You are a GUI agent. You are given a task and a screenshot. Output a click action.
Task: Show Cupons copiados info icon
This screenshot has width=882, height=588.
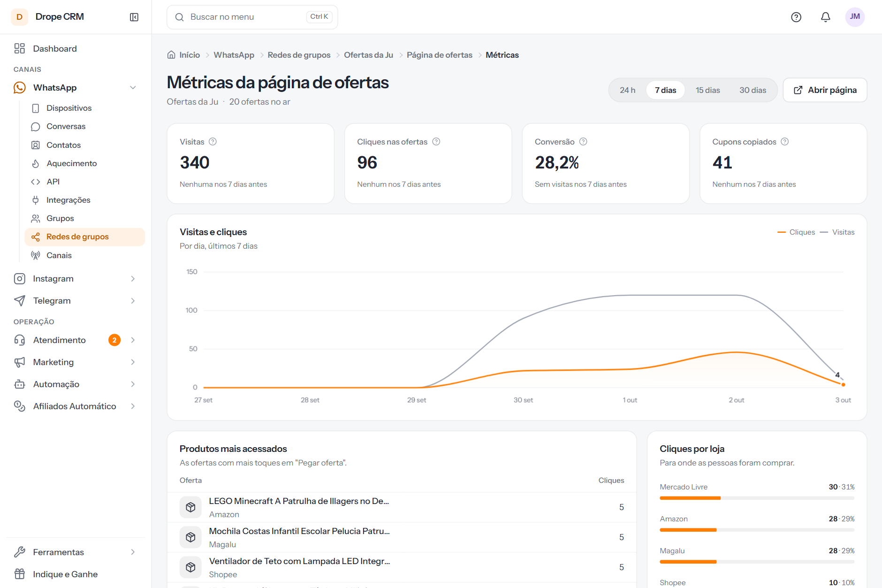click(785, 142)
